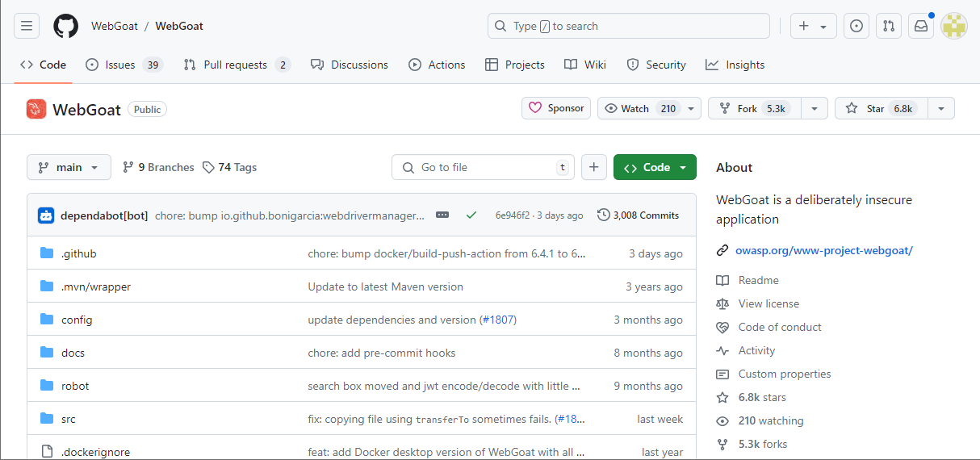980x460 pixels.
Task: Open the 74 Tags link
Action: click(x=230, y=167)
